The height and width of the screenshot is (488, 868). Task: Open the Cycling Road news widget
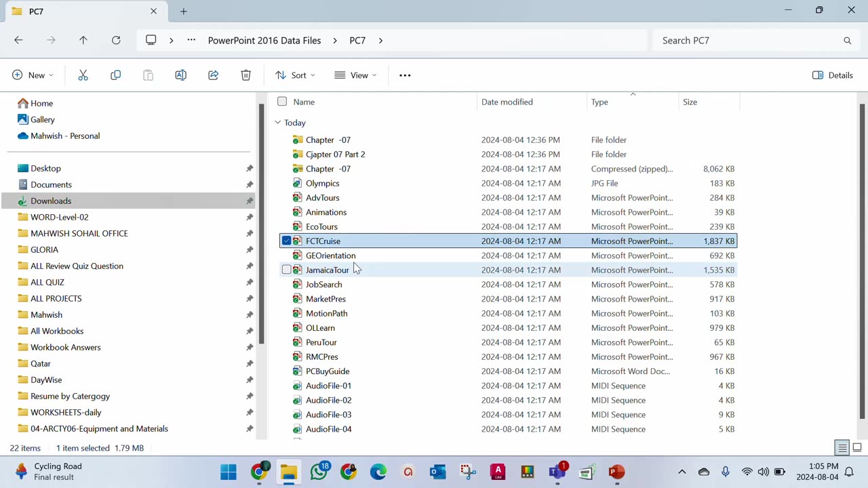coord(49,472)
